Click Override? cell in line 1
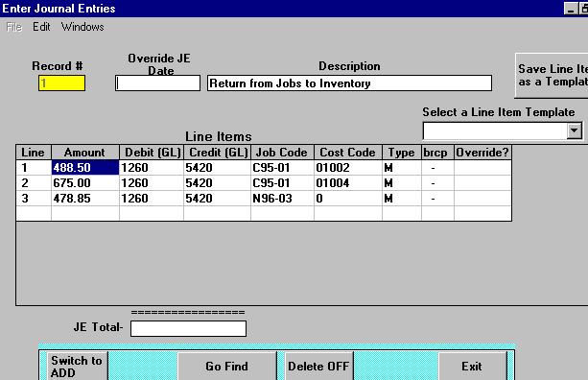The height and width of the screenshot is (380, 588). [483, 168]
